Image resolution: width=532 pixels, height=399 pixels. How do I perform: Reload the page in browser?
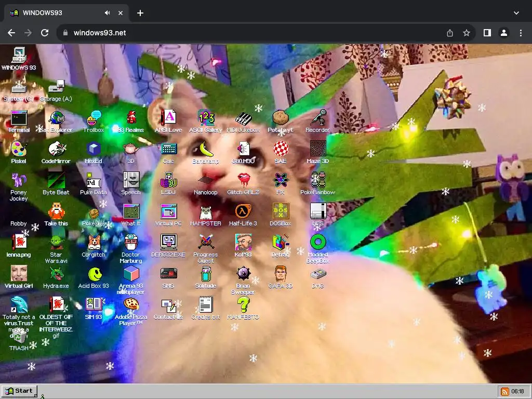coord(45,33)
